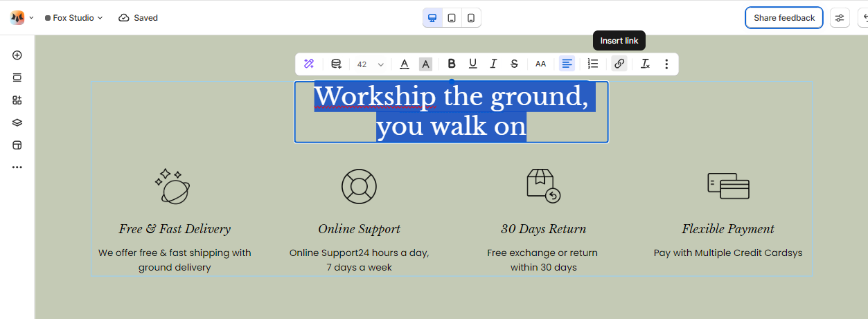Switch to desktop preview mode
This screenshot has height=319, width=868.
click(x=432, y=18)
